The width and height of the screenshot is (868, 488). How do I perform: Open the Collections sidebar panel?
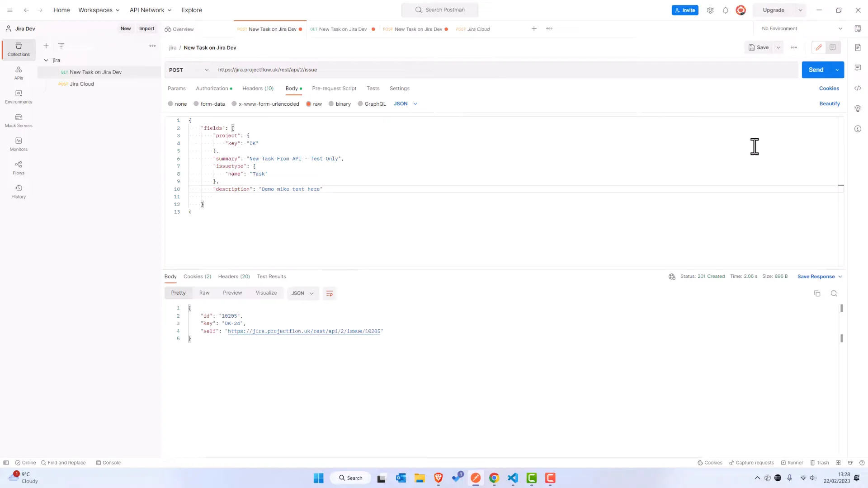pyautogui.click(x=19, y=50)
